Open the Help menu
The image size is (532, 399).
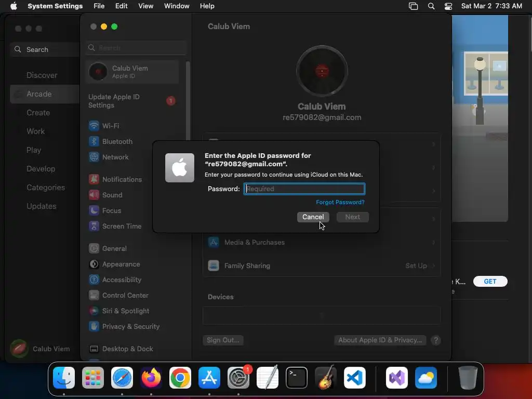coord(207,6)
